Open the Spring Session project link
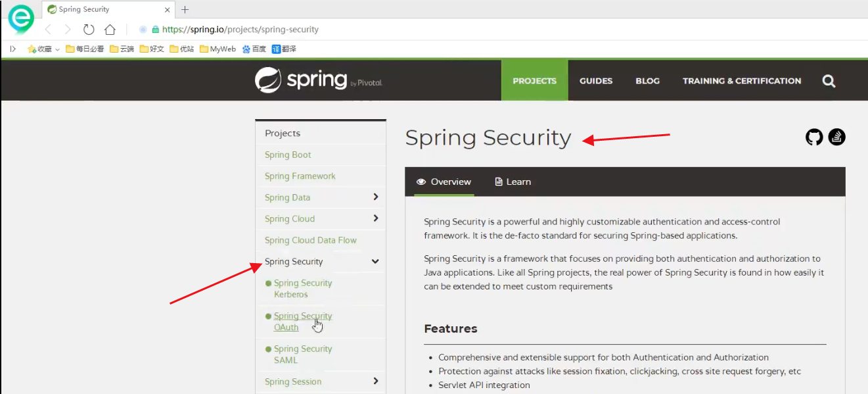Viewport: 868px width, 394px height. 293,382
